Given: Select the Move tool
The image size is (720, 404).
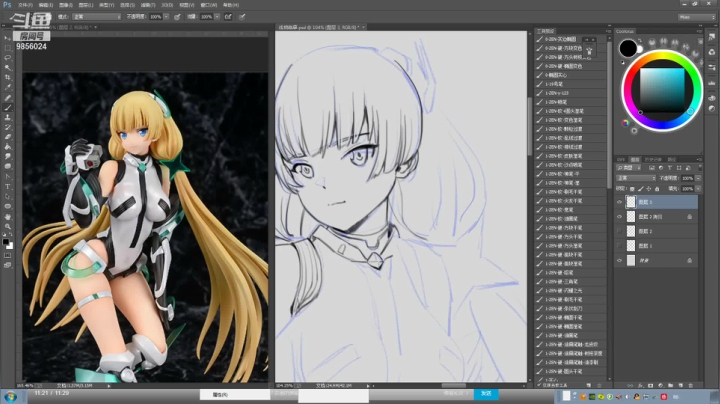Looking at the screenshot, I should coord(7,38).
